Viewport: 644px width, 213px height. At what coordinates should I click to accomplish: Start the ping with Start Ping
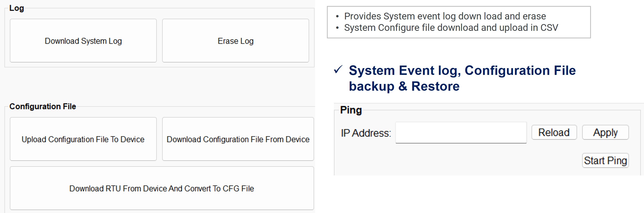click(x=605, y=160)
